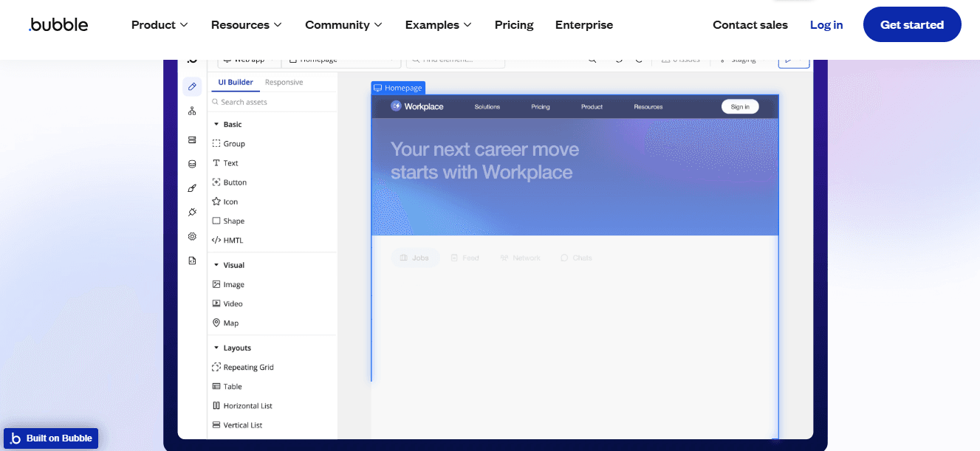This screenshot has width=980, height=451.
Task: Choose the Video element play icon
Action: click(216, 303)
